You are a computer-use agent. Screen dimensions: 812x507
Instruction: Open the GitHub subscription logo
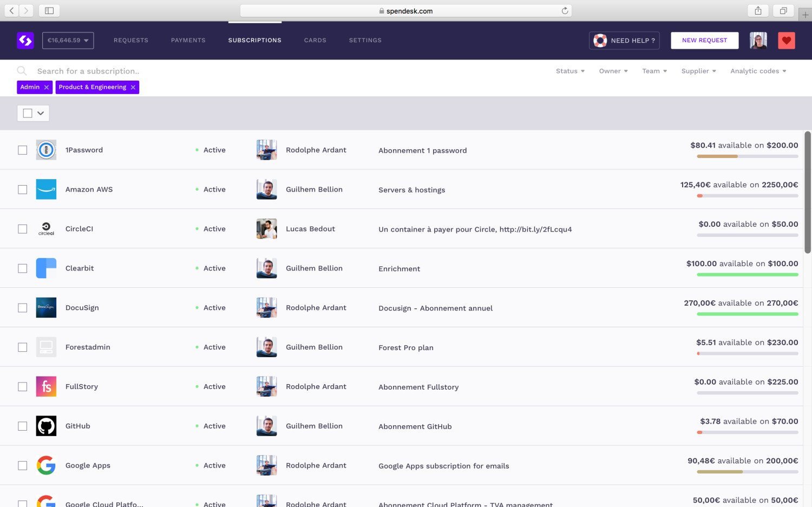(x=46, y=426)
